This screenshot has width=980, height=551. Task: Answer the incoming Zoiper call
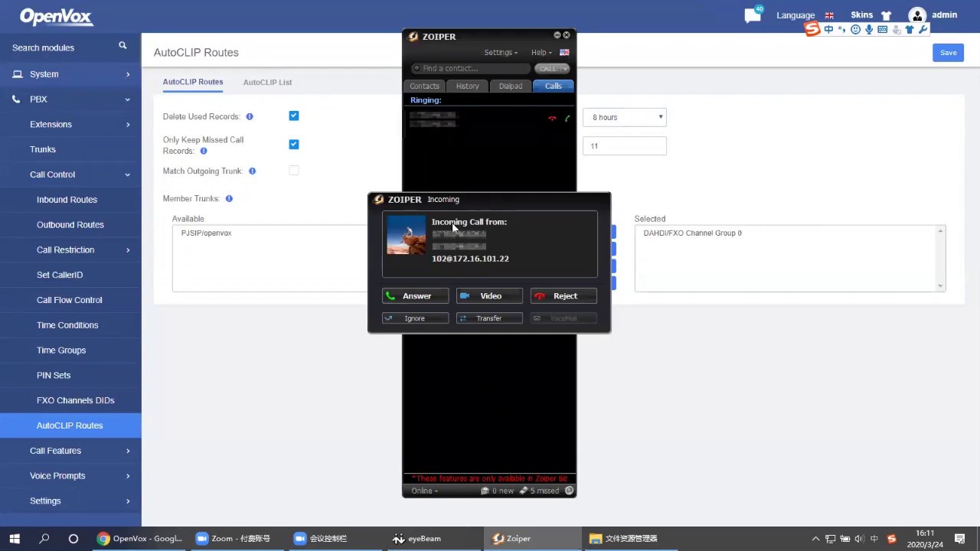(416, 296)
